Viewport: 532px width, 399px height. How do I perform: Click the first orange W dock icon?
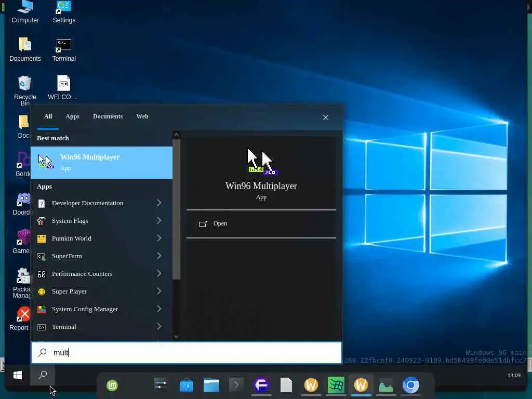(311, 385)
